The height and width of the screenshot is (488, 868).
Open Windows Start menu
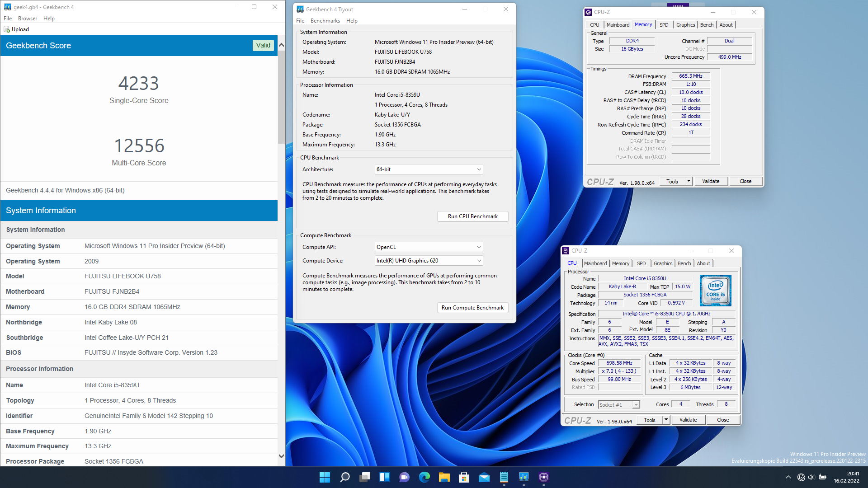pos(325,477)
